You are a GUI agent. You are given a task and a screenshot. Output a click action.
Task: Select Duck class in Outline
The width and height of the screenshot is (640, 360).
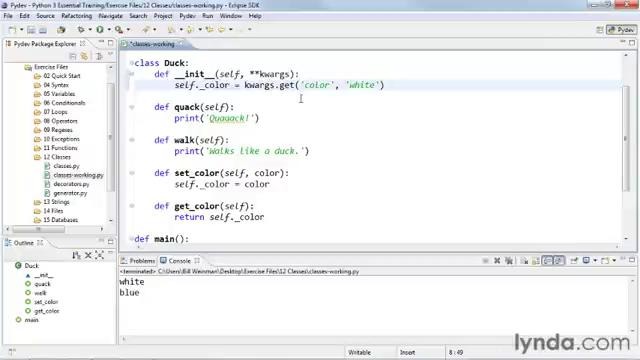(31, 266)
